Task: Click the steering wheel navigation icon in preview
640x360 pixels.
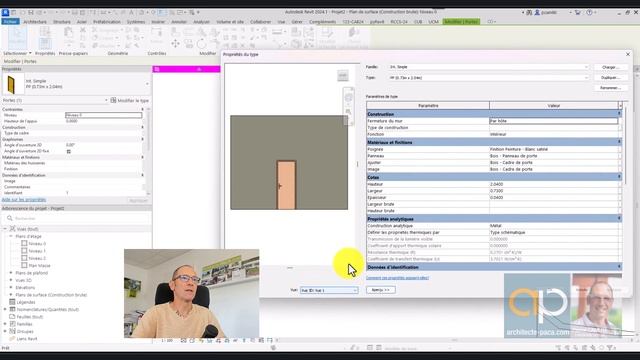Action: [349, 98]
